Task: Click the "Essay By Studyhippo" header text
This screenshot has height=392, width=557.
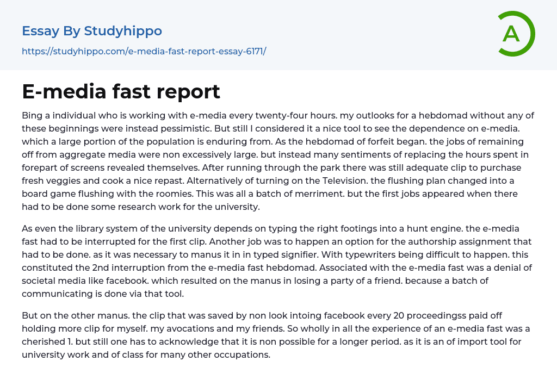Action: click(92, 31)
